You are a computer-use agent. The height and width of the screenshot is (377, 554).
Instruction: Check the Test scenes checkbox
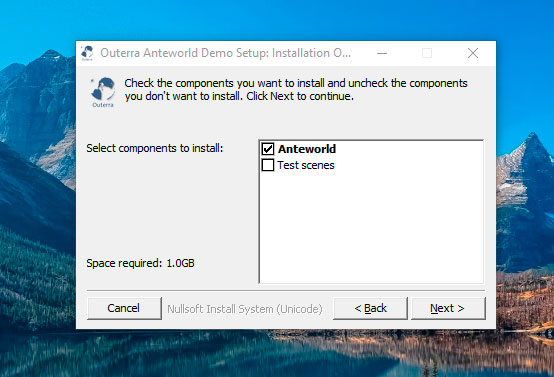pyautogui.click(x=268, y=165)
